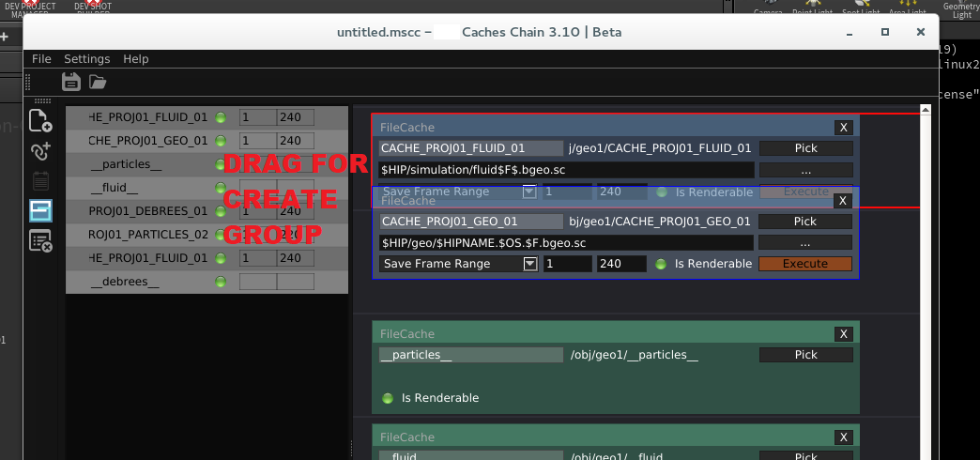Open Save Frame Range dropdown on GEO_01 card
This screenshot has width=980, height=460.
[x=529, y=264]
